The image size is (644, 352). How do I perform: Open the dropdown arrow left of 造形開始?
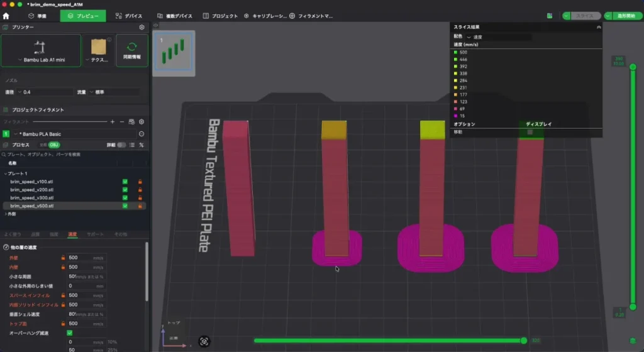[x=608, y=16]
